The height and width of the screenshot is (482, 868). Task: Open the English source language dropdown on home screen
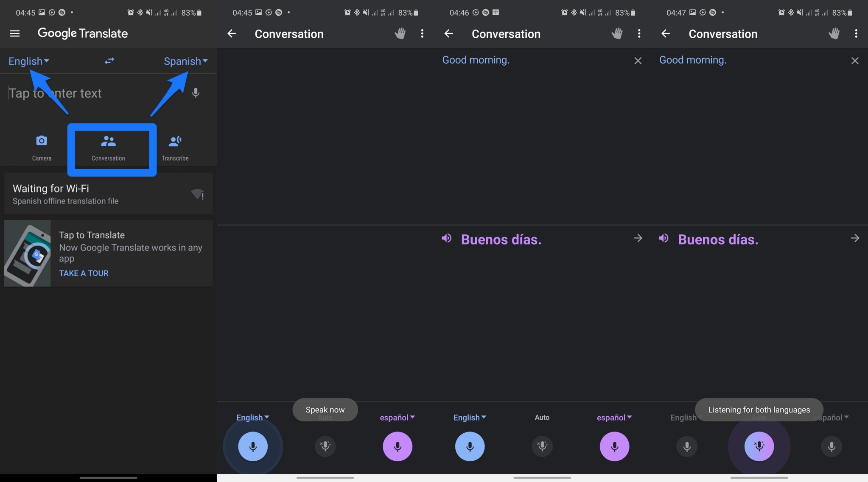pyautogui.click(x=29, y=61)
